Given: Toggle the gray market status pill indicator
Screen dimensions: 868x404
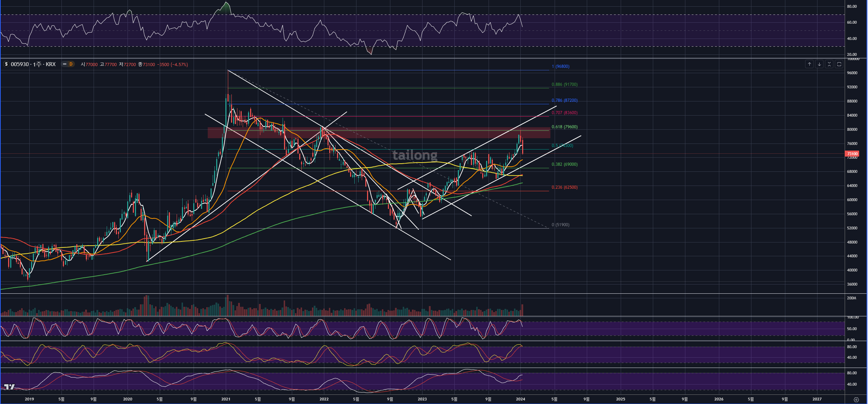Looking at the screenshot, I should [65, 64].
